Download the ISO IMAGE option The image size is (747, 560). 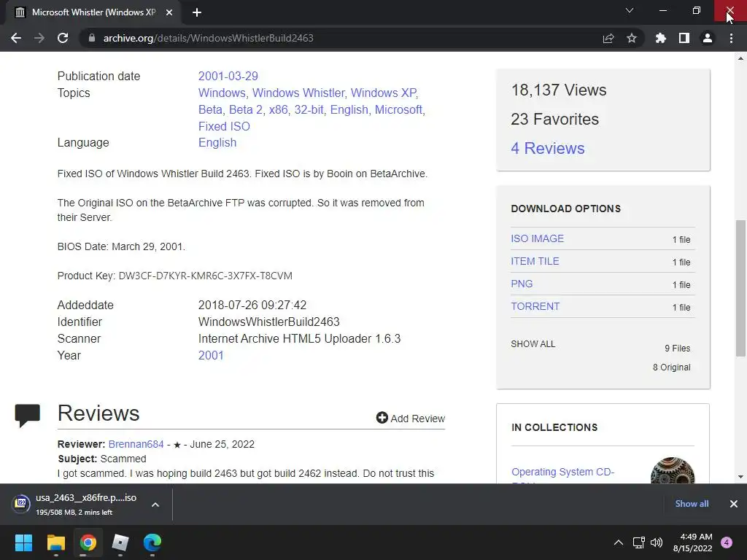[537, 238]
